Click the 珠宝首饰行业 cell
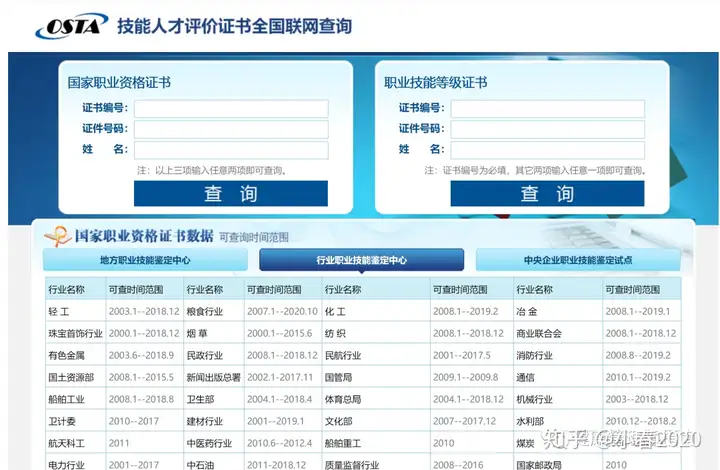 pyautogui.click(x=75, y=334)
